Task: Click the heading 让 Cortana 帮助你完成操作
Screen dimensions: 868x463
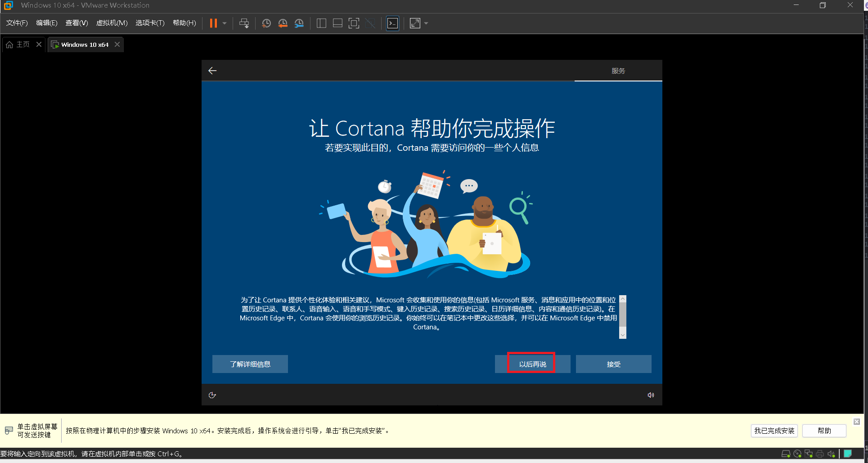Action: (432, 129)
